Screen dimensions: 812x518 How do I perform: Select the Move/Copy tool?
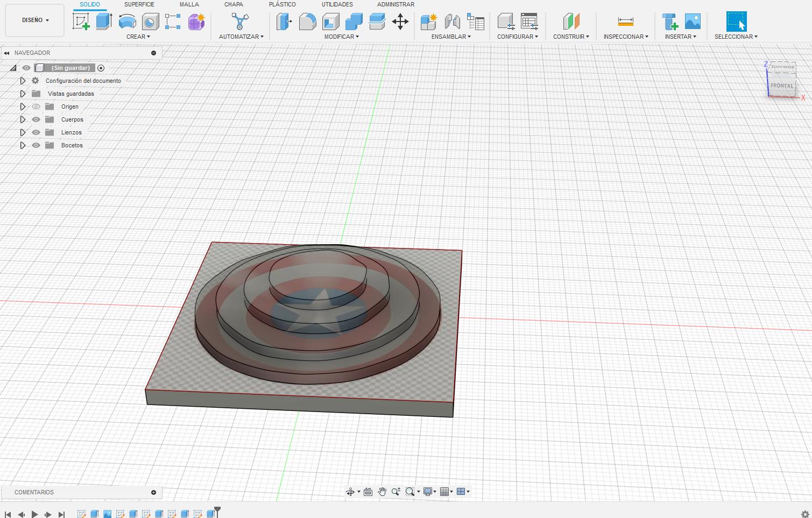(x=400, y=22)
